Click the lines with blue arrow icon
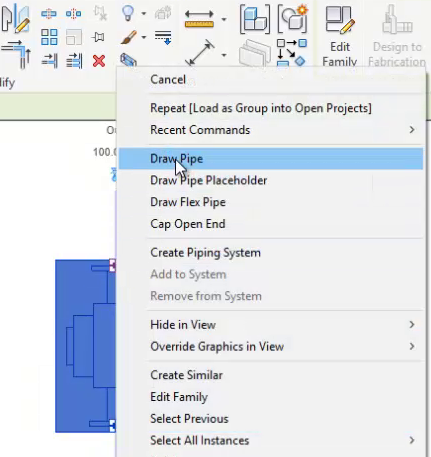The height and width of the screenshot is (457, 431). tap(163, 38)
